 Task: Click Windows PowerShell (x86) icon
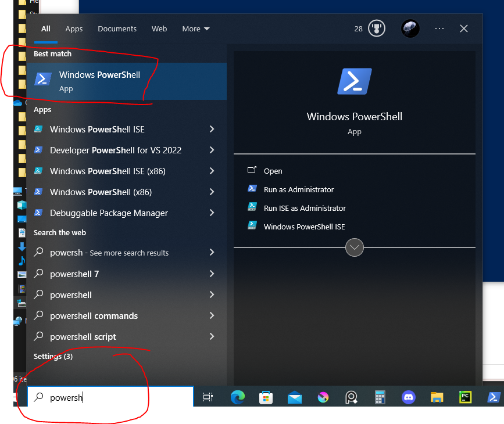click(x=38, y=192)
